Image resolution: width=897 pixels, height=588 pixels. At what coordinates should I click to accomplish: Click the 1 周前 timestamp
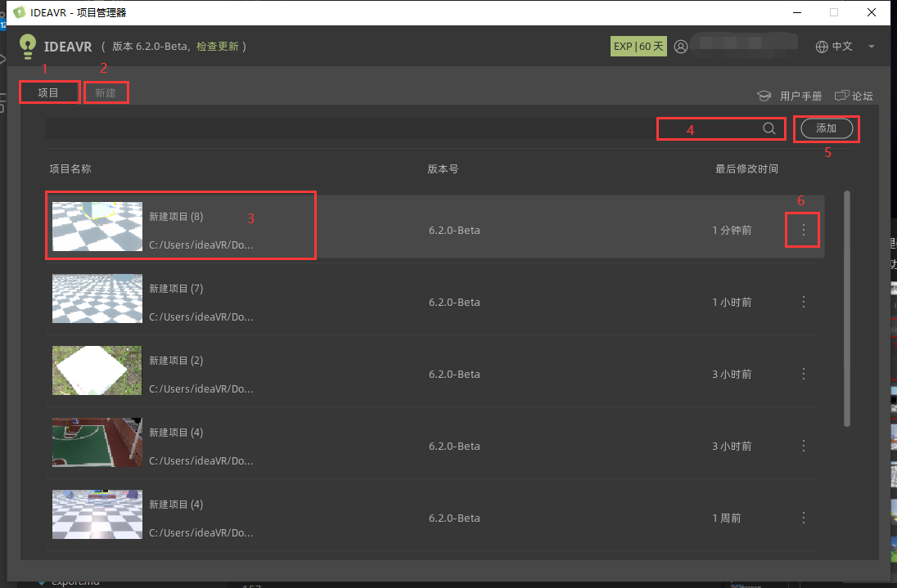point(727,518)
